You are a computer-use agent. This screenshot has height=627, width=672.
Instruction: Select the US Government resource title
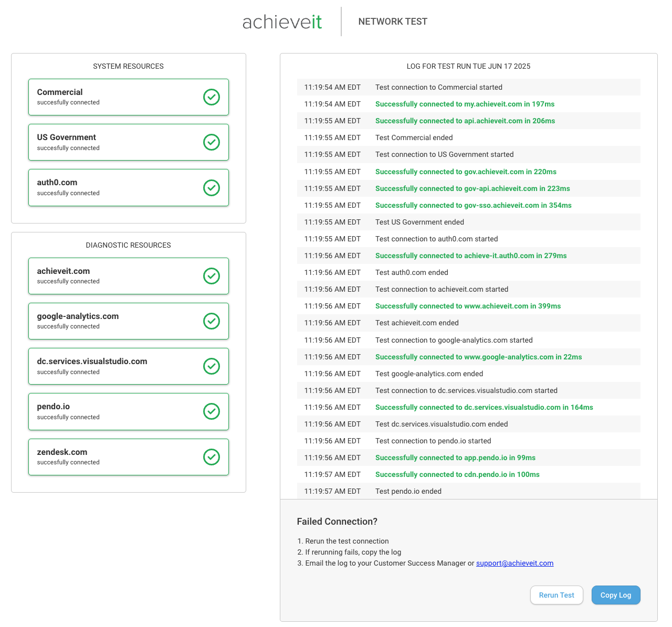(66, 137)
